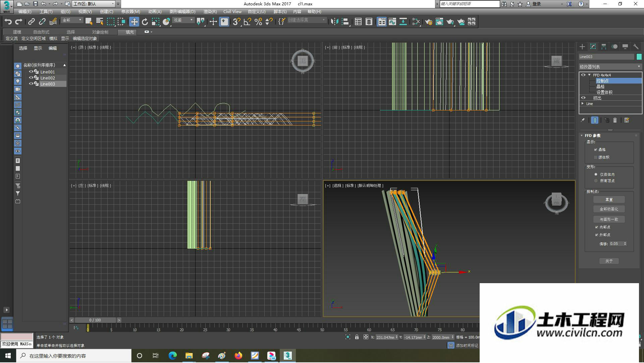The image size is (644, 363).
Task: Select the 所有顶点 radio option
Action: 596,181
